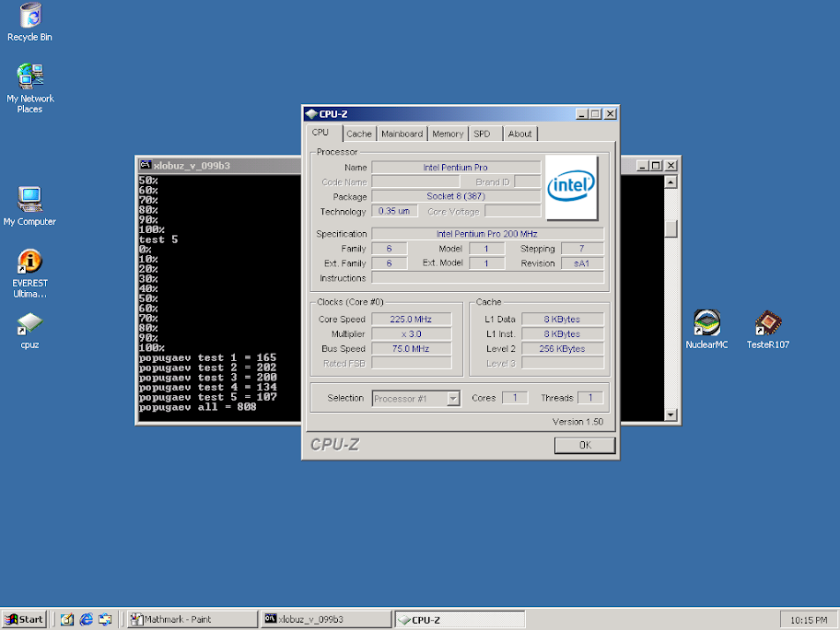Viewport: 840px width, 630px height.
Task: Click the 'test 5' console line
Action: coord(158,239)
